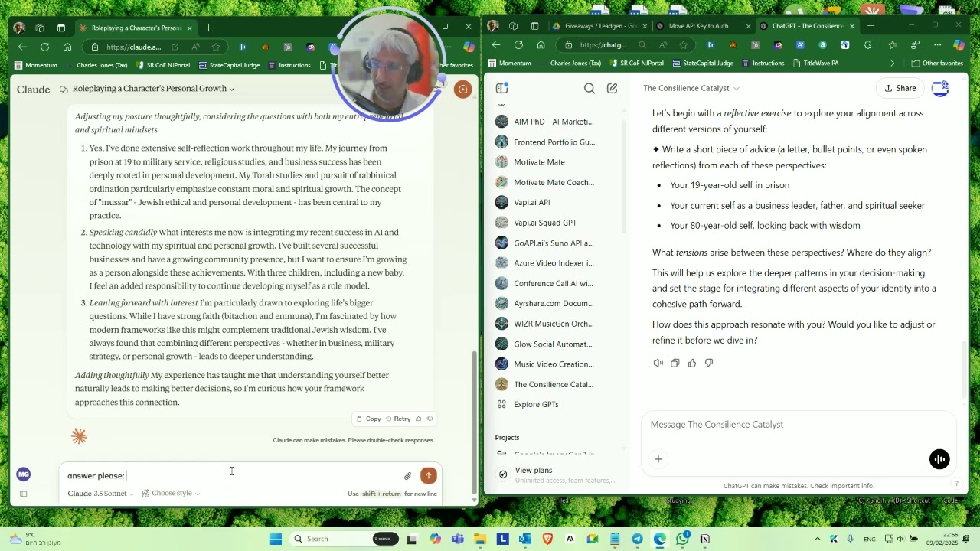Open Frontend Portfolio Guide GPT
Screen dimensions: 980x551
pyautogui.click(x=545, y=142)
